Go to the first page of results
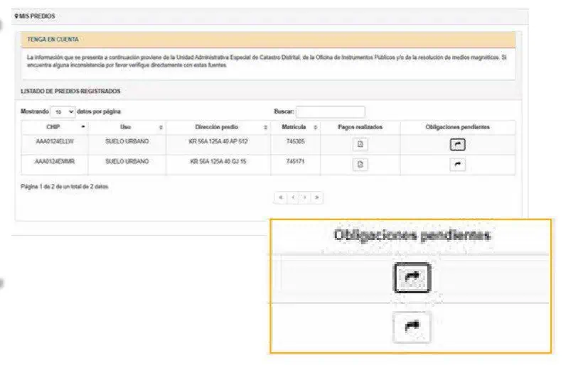 [281, 197]
